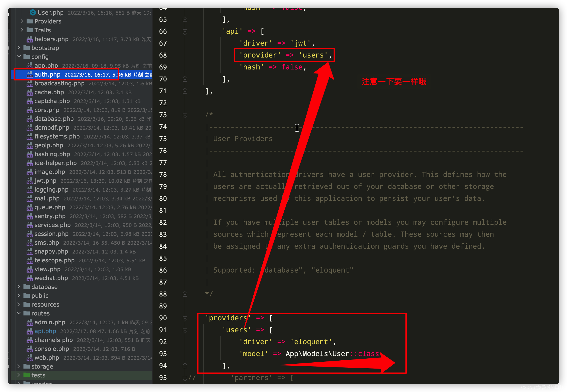Click the User.php class file icon
567x392 pixels.
33,12
